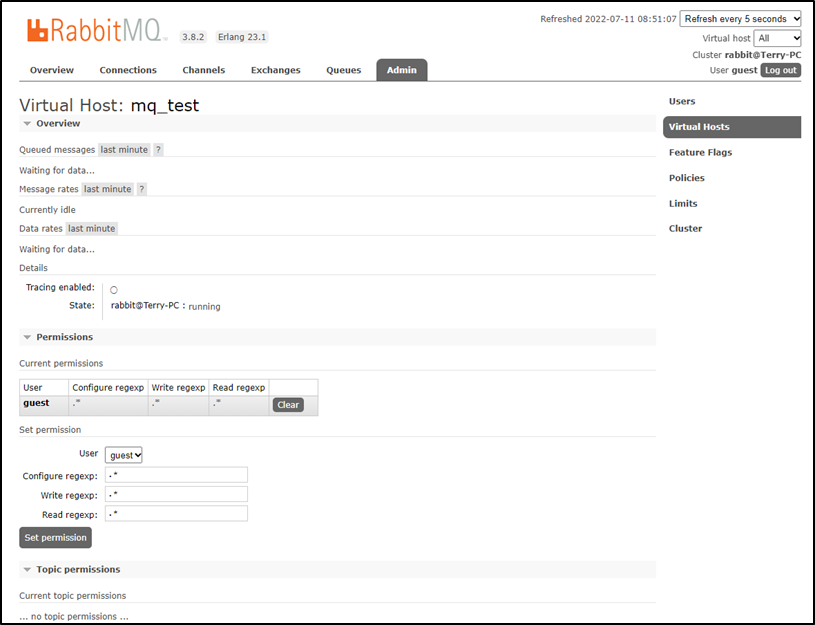Clear permissions for the guest user
Screen dimensions: 815x625
(x=288, y=405)
